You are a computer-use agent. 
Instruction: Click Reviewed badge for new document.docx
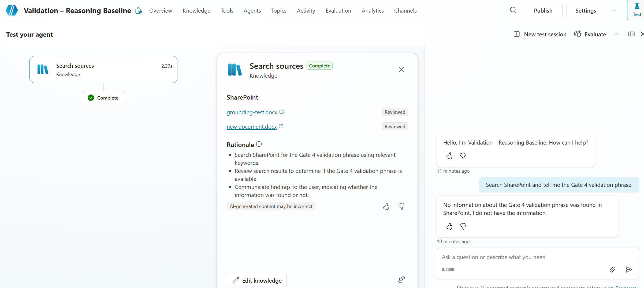click(395, 126)
